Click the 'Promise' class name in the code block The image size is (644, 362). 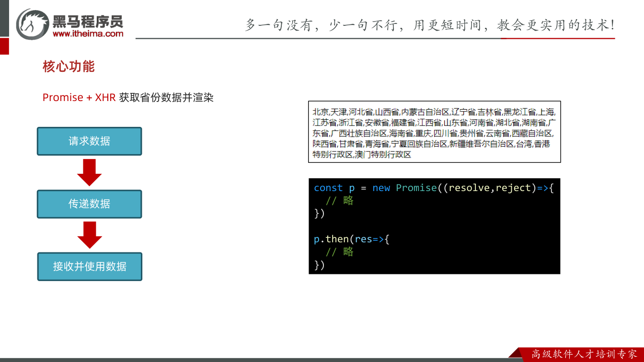click(416, 188)
